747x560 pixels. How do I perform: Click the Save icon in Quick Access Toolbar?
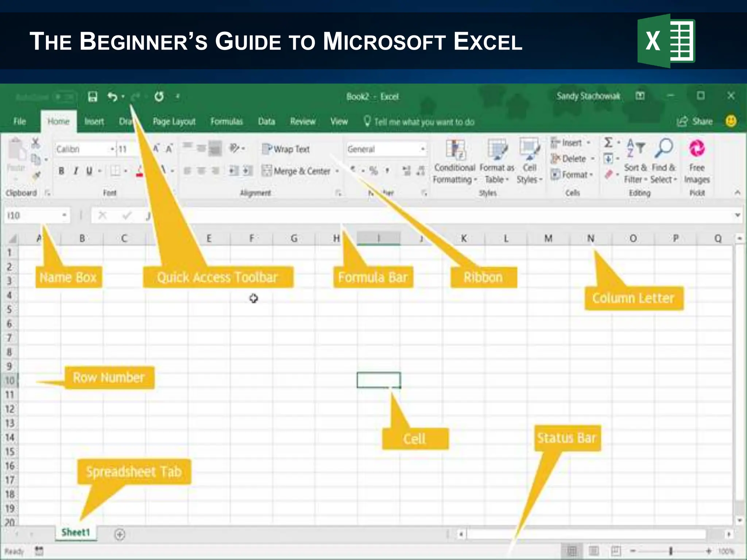[93, 97]
